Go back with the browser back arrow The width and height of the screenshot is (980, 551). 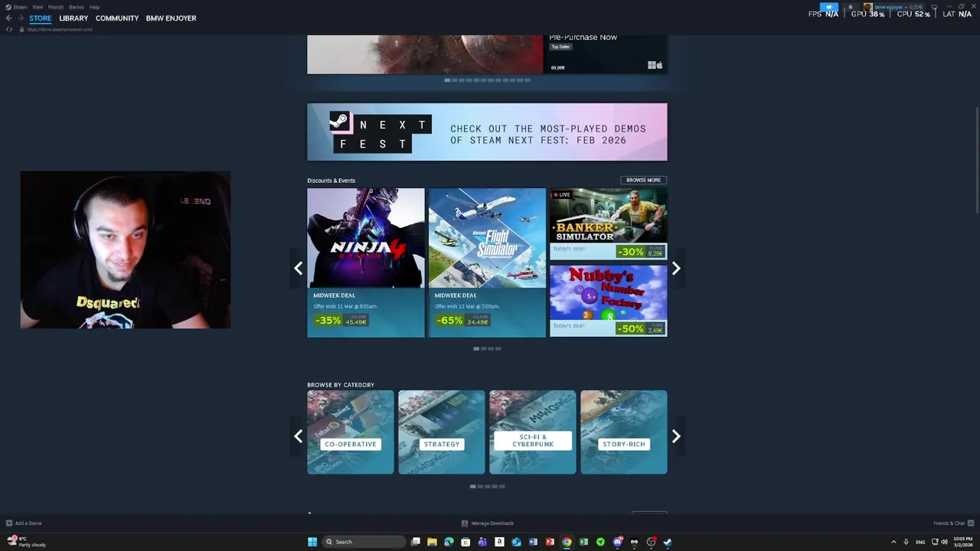pos(8,18)
